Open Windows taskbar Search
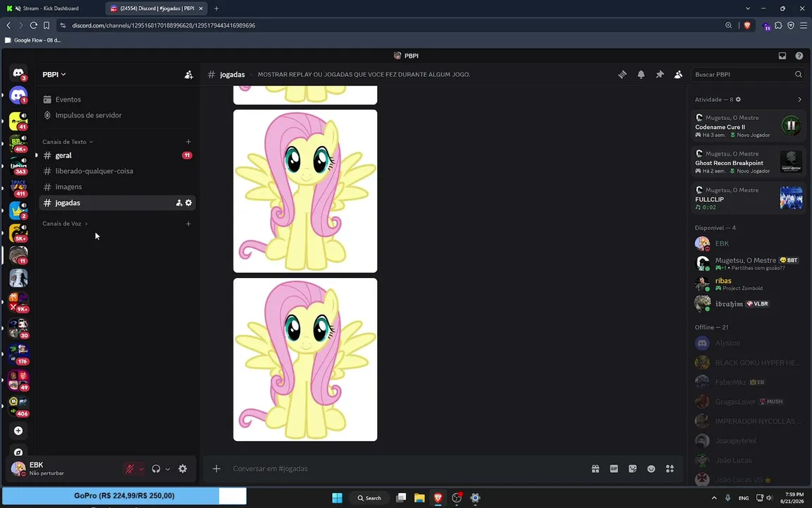Viewport: 812px width, 508px height. [369, 498]
